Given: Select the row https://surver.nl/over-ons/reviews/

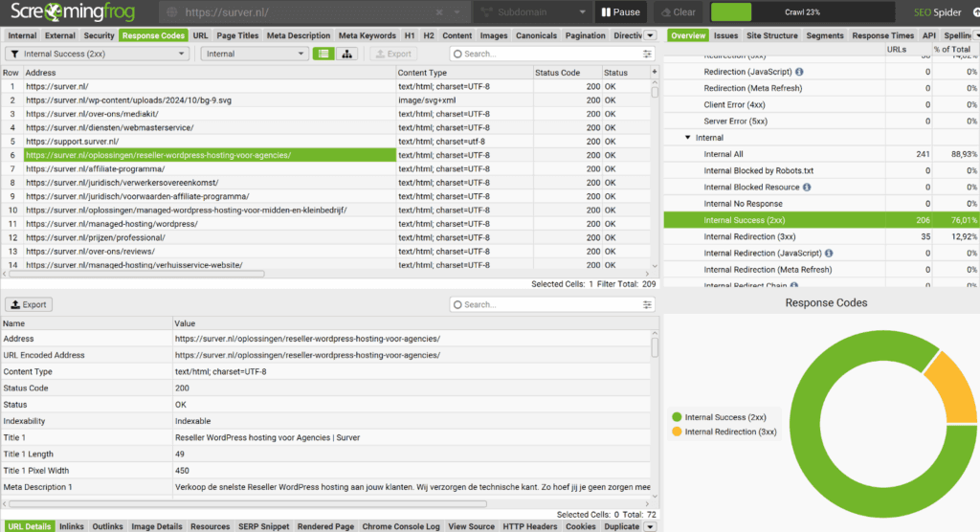Looking at the screenshot, I should coord(325,252).
